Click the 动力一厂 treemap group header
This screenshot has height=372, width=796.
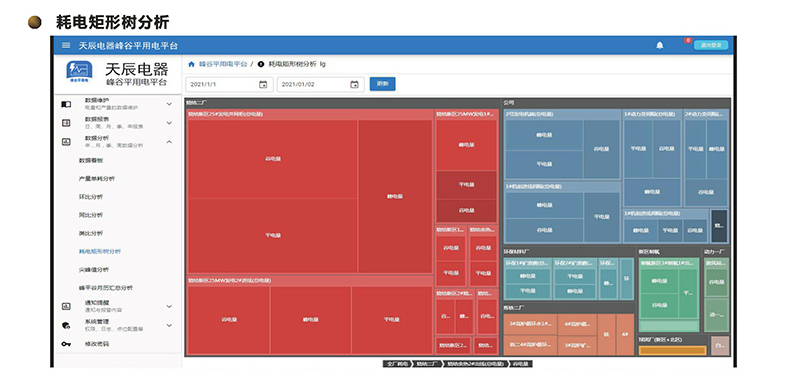[716, 251]
